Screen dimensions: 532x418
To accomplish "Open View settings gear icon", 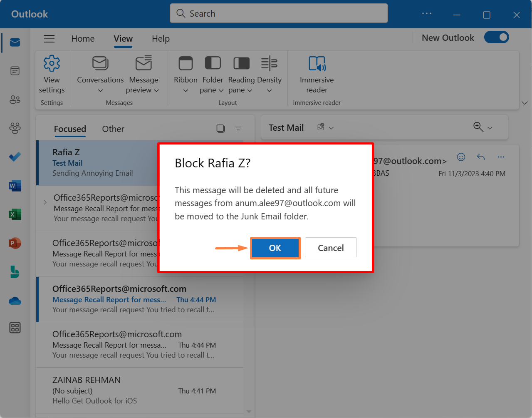I will pyautogui.click(x=52, y=63).
